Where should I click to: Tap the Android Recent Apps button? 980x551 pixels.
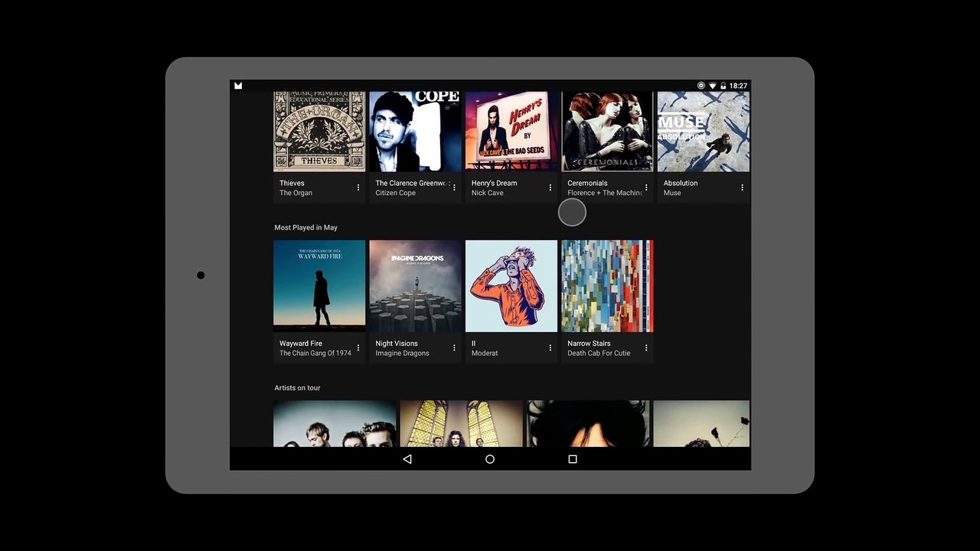572,459
